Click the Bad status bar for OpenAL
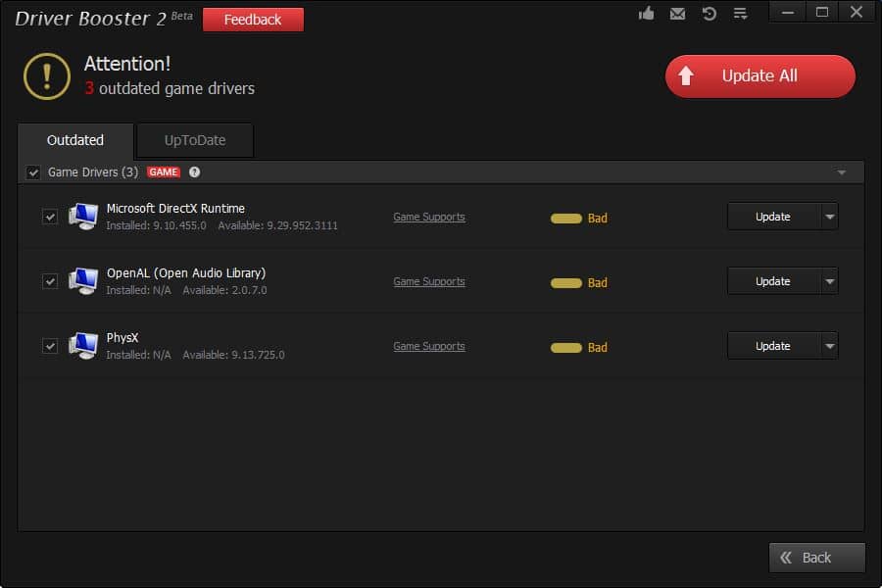Image resolution: width=882 pixels, height=588 pixels. tap(565, 283)
